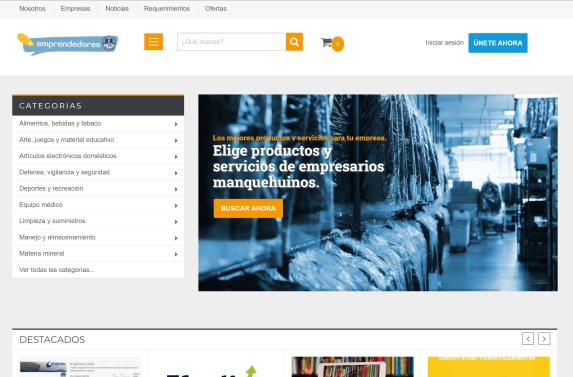Expand Deportes y recreación category arrow
The width and height of the screenshot is (573, 377).
176,189
